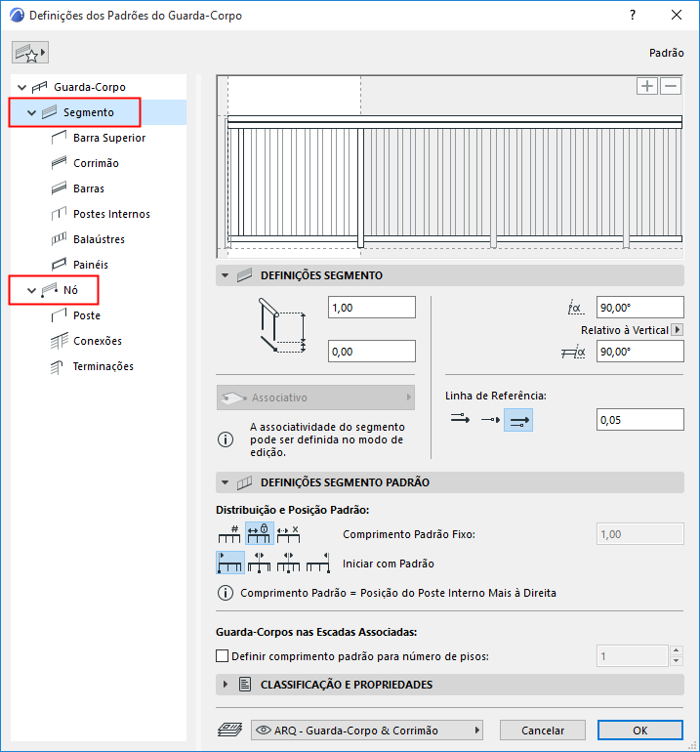Collapse DEFINIÇÕES SEGMENTO PADRÃO panel
The width and height of the screenshot is (700, 752).
tap(225, 482)
